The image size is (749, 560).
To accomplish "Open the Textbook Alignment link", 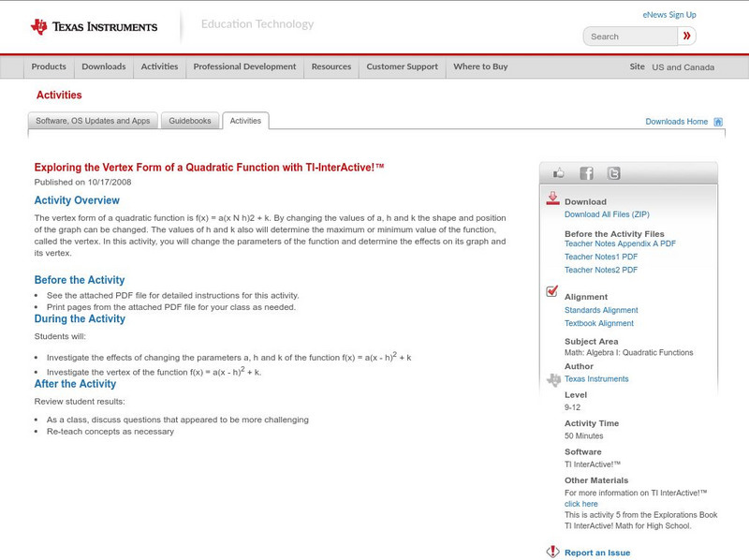I will (x=599, y=323).
